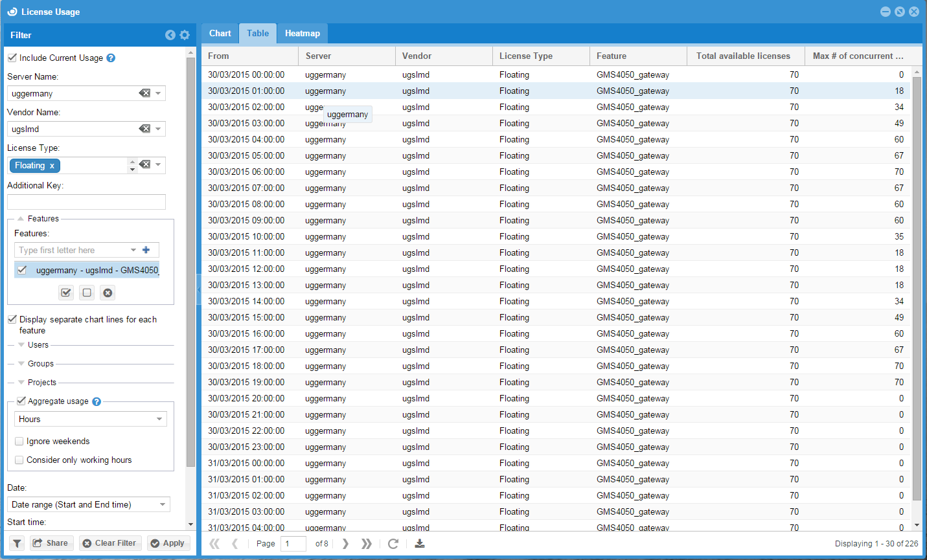Toggle Include Current Usage checkbox
Viewport: 927px width, 560px height.
[12, 58]
